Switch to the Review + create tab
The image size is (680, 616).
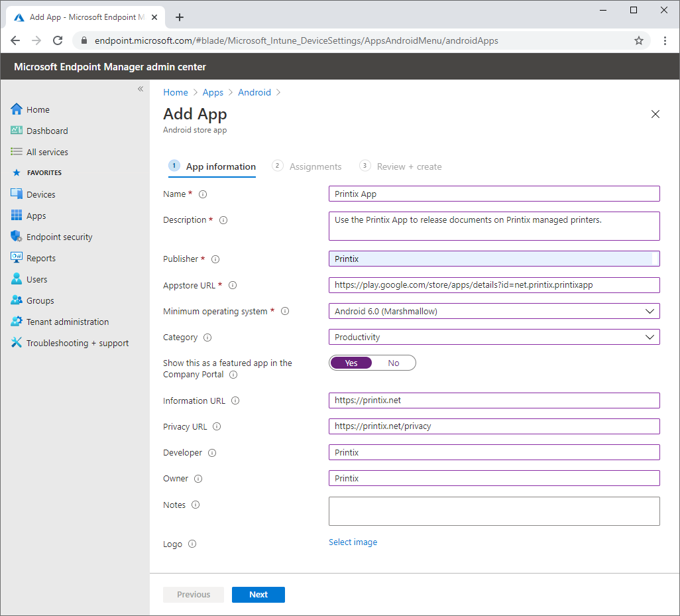tap(401, 166)
